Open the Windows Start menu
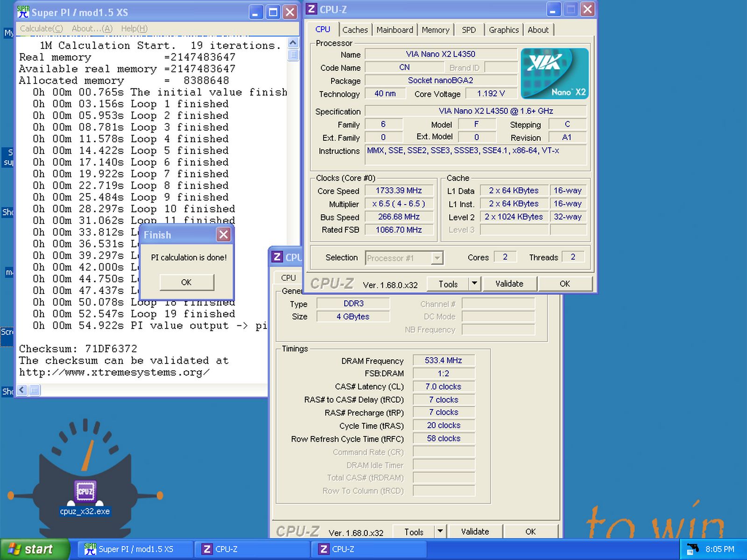This screenshot has height=560, width=747. [x=35, y=549]
